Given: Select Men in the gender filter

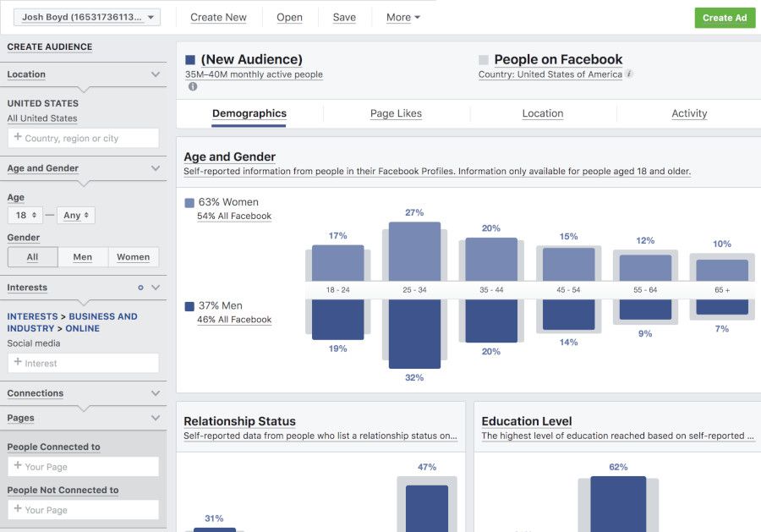Looking at the screenshot, I should pyautogui.click(x=83, y=257).
